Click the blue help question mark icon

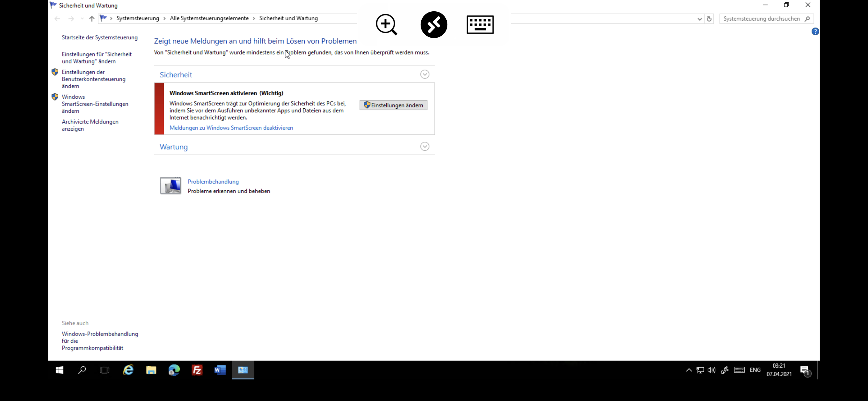click(815, 32)
